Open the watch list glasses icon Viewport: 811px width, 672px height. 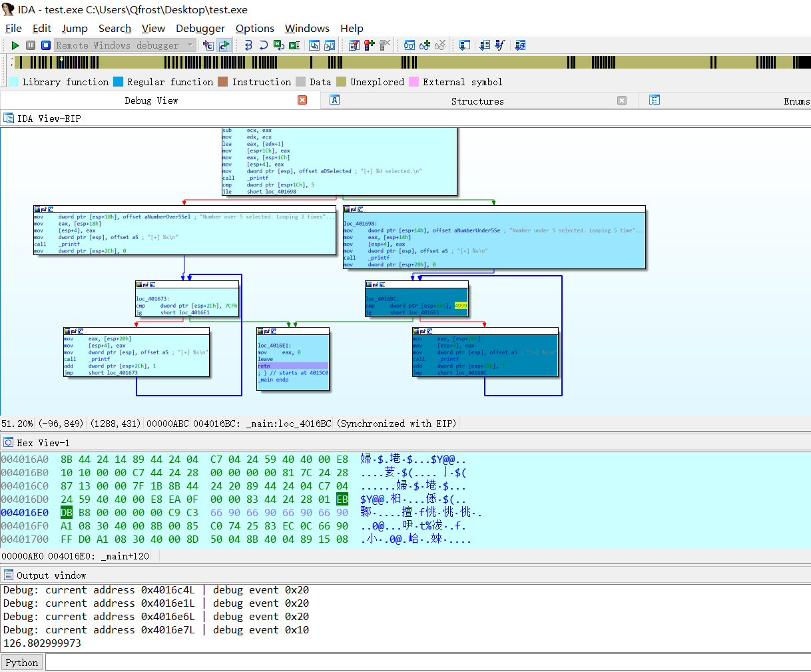pos(409,45)
